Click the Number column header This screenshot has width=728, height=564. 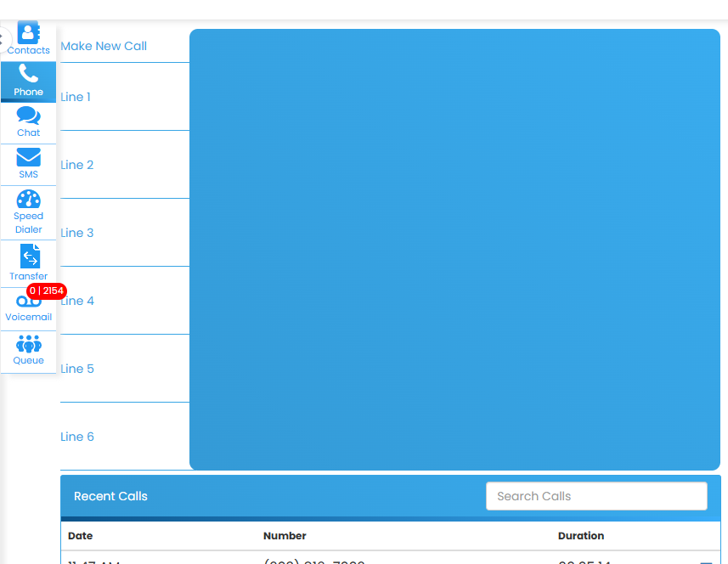point(285,536)
